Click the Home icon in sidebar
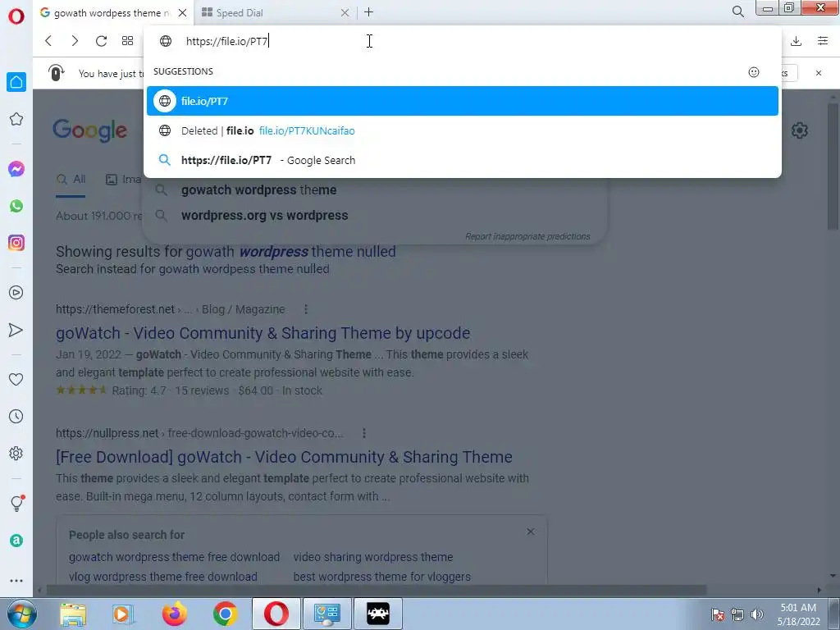840x630 pixels. (16, 82)
